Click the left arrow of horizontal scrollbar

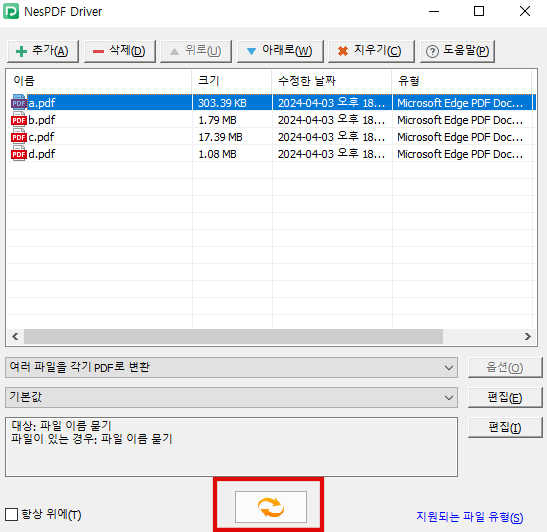coord(15,337)
